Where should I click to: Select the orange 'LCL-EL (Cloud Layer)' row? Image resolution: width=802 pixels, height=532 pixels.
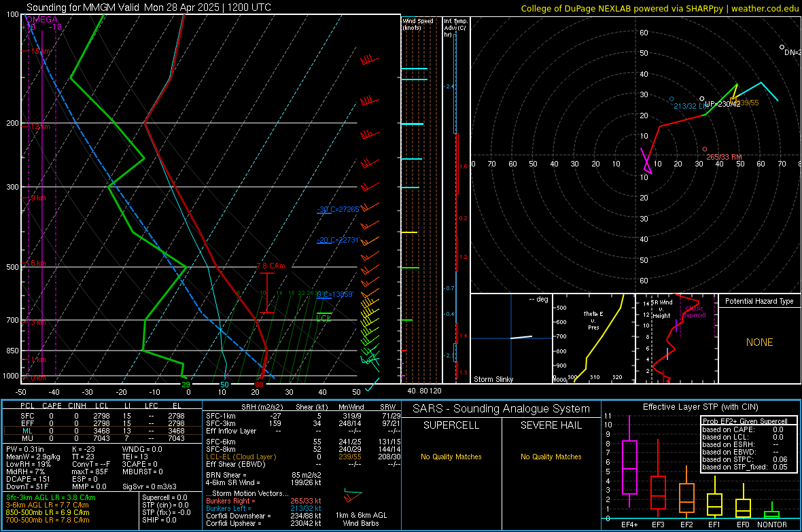303,457
